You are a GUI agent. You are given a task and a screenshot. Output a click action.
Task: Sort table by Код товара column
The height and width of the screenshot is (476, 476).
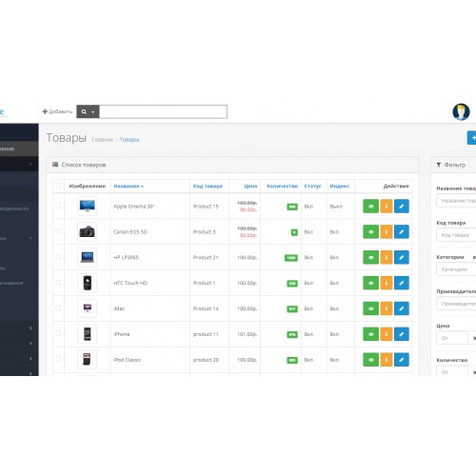(208, 186)
